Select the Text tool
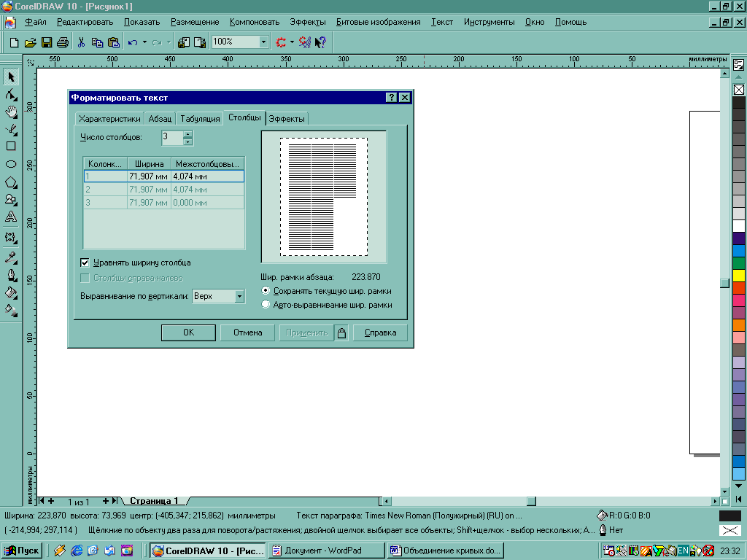This screenshot has width=747, height=560. click(x=11, y=217)
